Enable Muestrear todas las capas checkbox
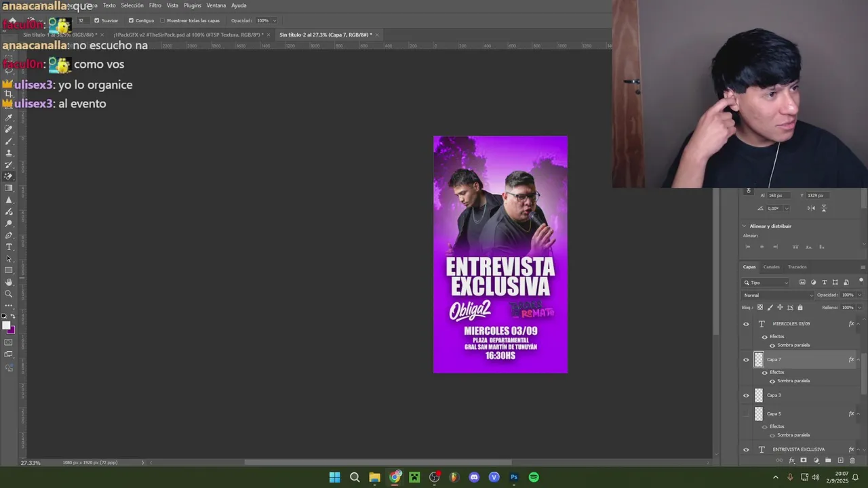This screenshot has height=488, width=868. pos(162,20)
